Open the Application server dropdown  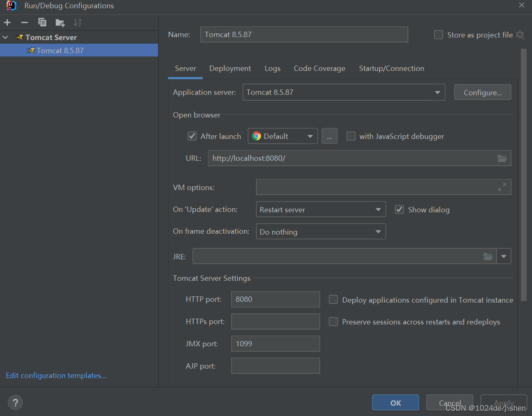click(x=344, y=92)
